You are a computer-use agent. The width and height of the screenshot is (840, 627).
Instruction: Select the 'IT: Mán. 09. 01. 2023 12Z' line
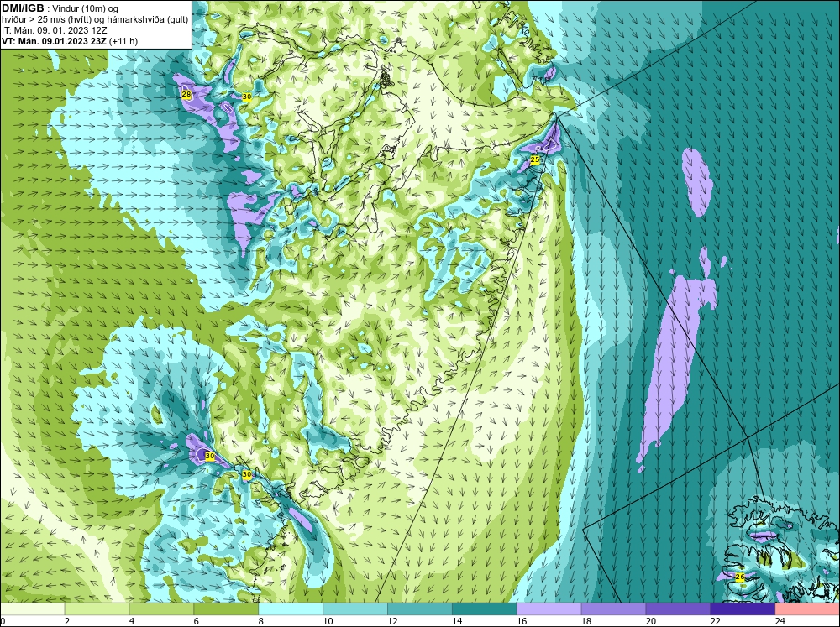coord(54,30)
